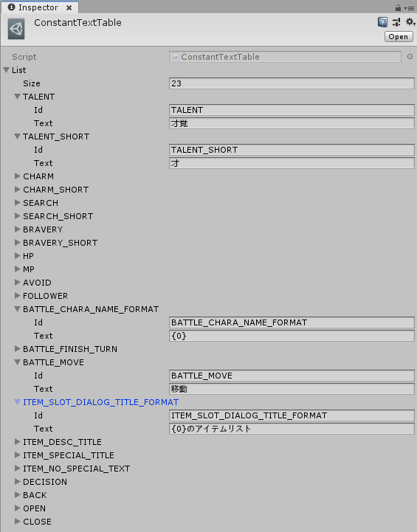Click the ConstantTextTable Unity asset icon
Screen dimensions: 417x532
click(16, 29)
